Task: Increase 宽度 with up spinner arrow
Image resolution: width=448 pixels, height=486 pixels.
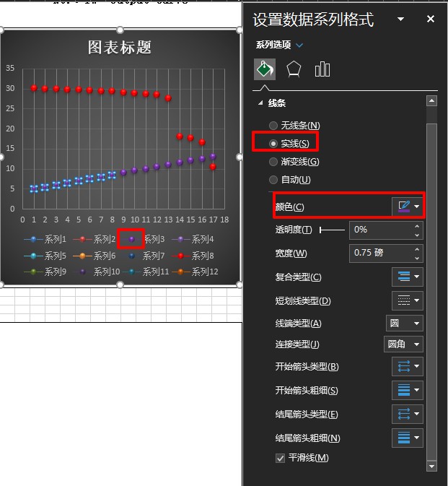Action: 417,249
